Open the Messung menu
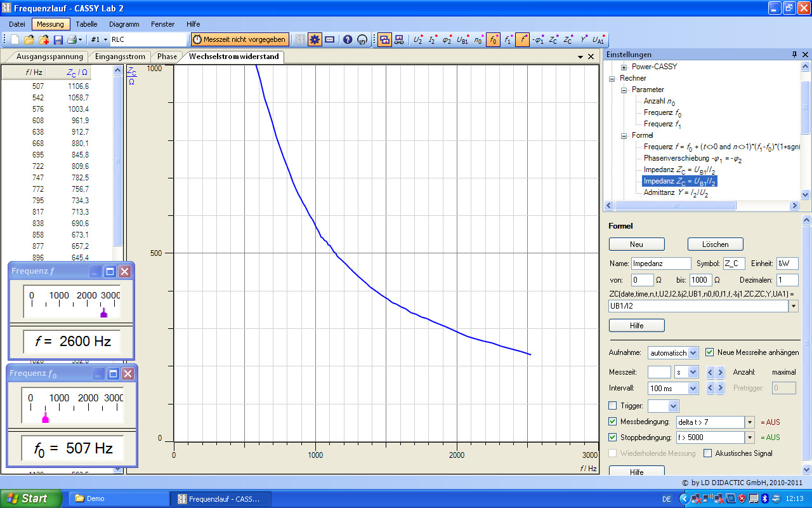Image resolution: width=812 pixels, height=508 pixels. 50,24
